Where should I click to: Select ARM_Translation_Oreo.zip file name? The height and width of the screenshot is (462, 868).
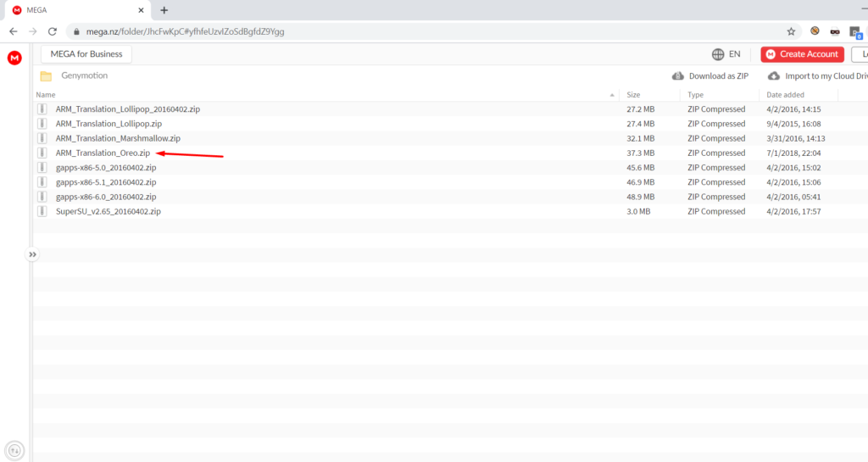103,153
